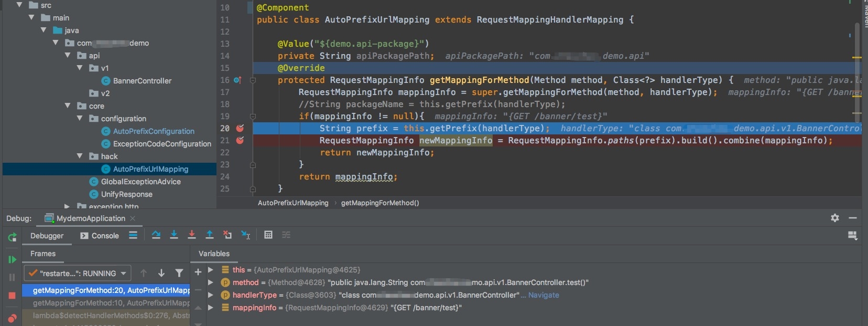Expand the handlerType variable node
Screen dimensions: 868x326
pyautogui.click(x=211, y=295)
